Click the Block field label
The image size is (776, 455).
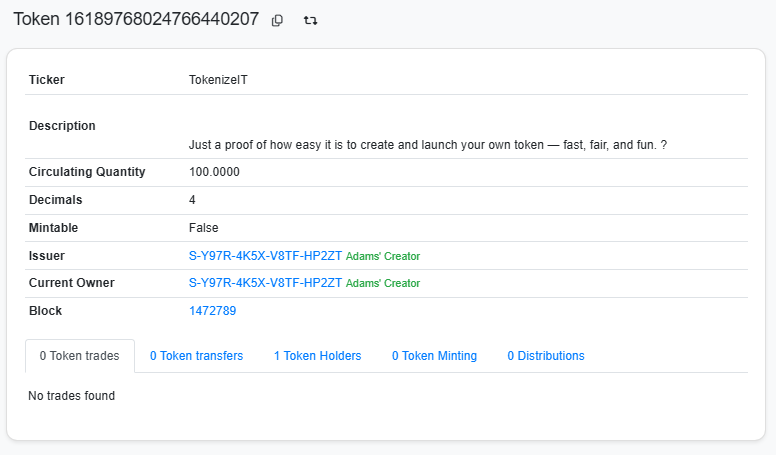[46, 311]
